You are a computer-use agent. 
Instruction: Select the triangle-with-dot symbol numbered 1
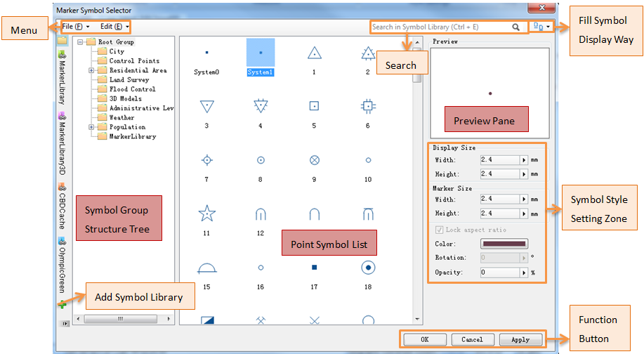pyautogui.click(x=314, y=53)
